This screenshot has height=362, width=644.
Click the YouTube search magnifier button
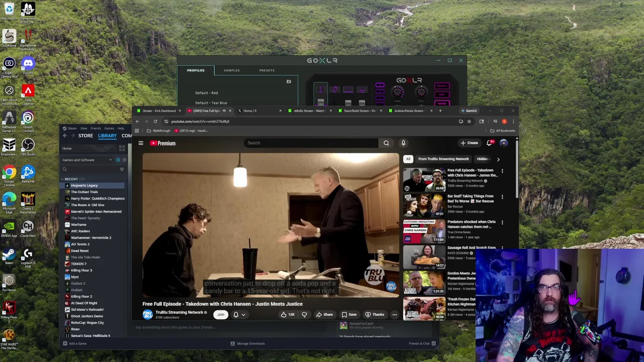(386, 143)
